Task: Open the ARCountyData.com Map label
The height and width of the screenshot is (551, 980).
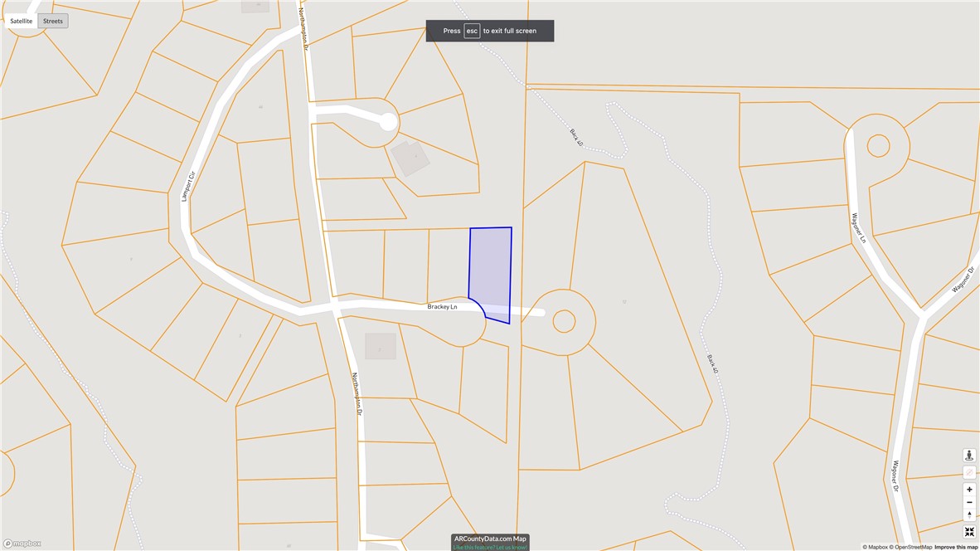Action: (490, 539)
